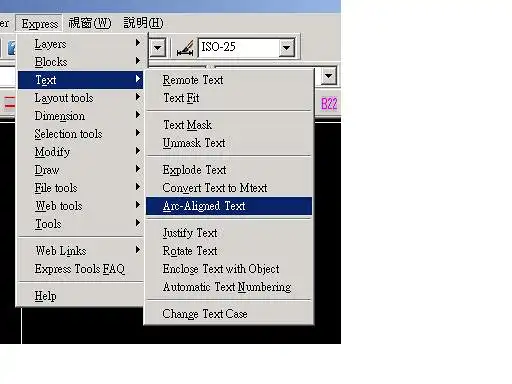Click the ISO-25 text field
Viewport: 512px width, 384px height.
[x=239, y=48]
